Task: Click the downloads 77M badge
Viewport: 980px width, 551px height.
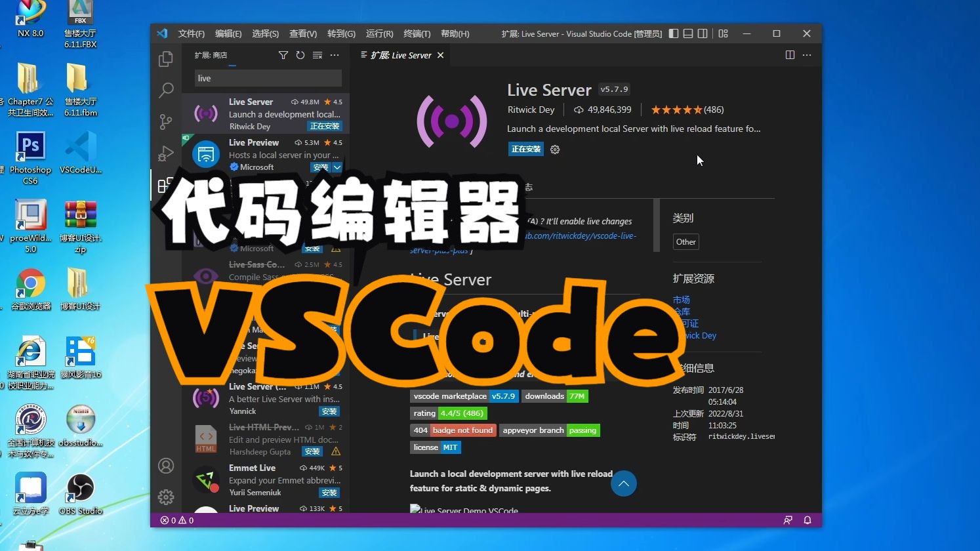Action: tap(555, 396)
